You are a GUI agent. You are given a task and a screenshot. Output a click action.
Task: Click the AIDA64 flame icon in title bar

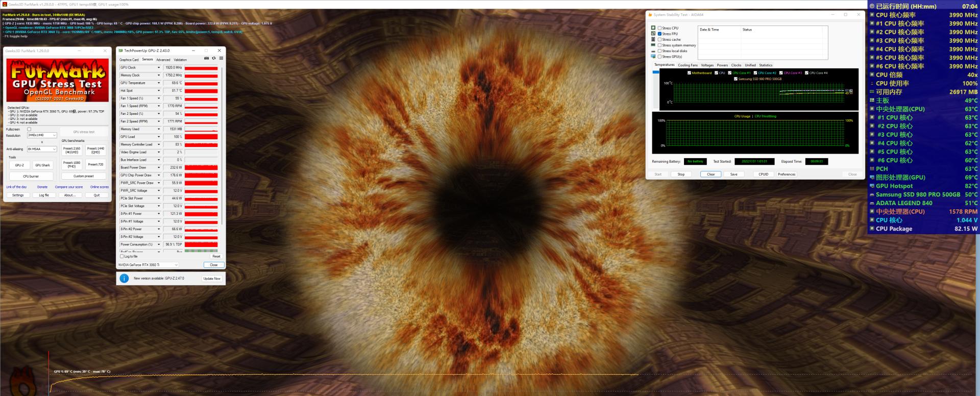tap(650, 15)
